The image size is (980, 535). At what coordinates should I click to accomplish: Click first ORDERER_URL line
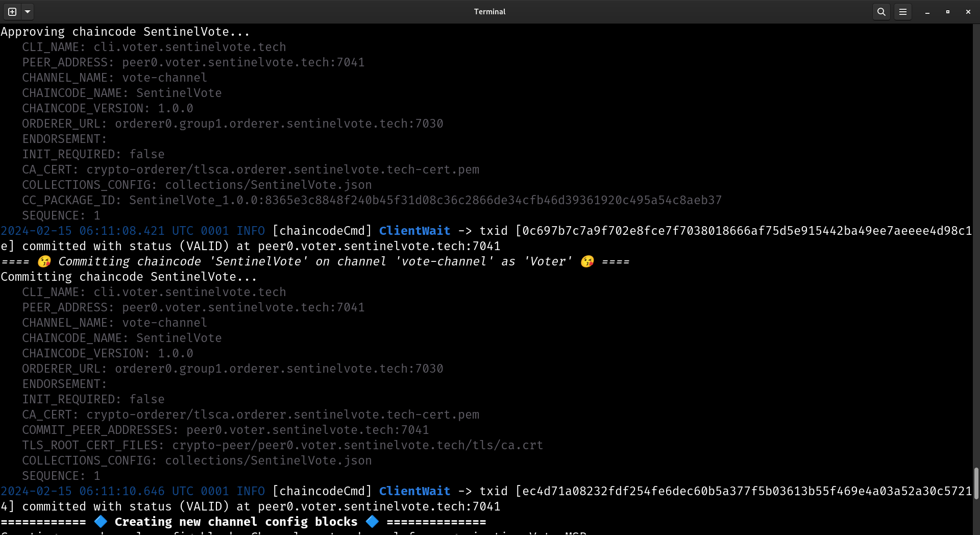[x=233, y=124]
